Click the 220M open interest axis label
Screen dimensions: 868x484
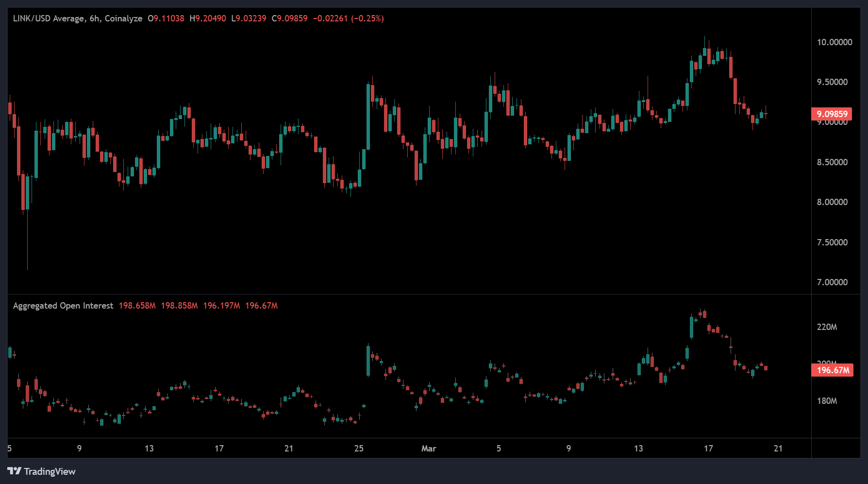click(827, 327)
